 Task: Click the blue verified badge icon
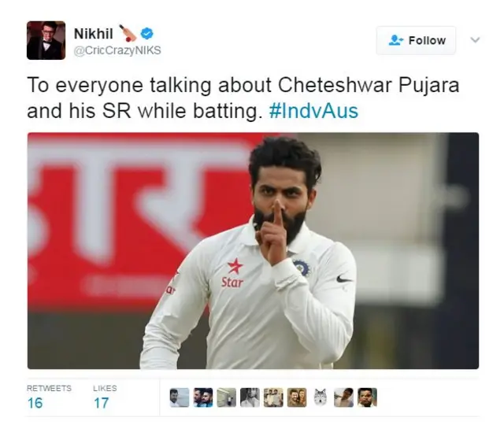[147, 34]
